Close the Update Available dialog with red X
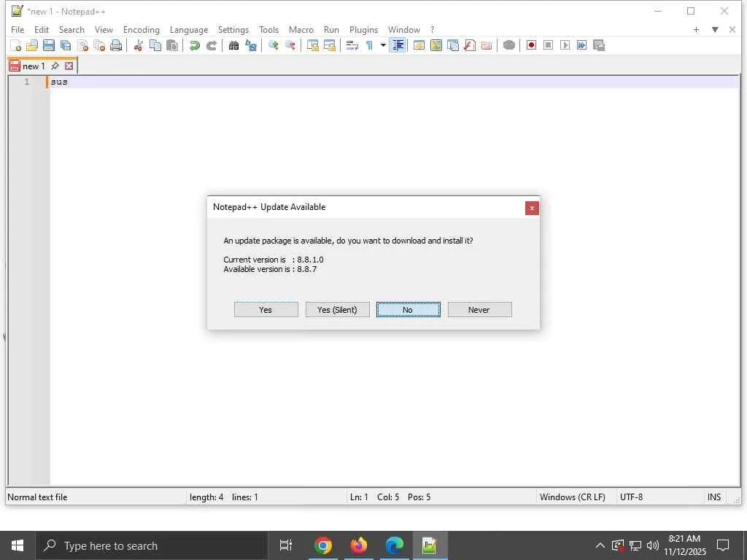747x560 pixels. [x=532, y=208]
